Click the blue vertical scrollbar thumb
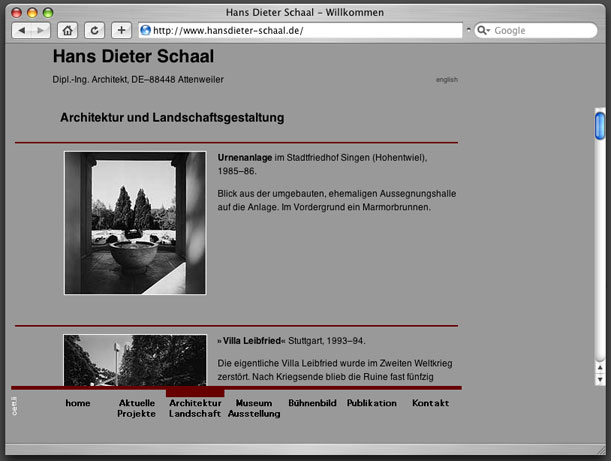611x461 pixels. [600, 126]
